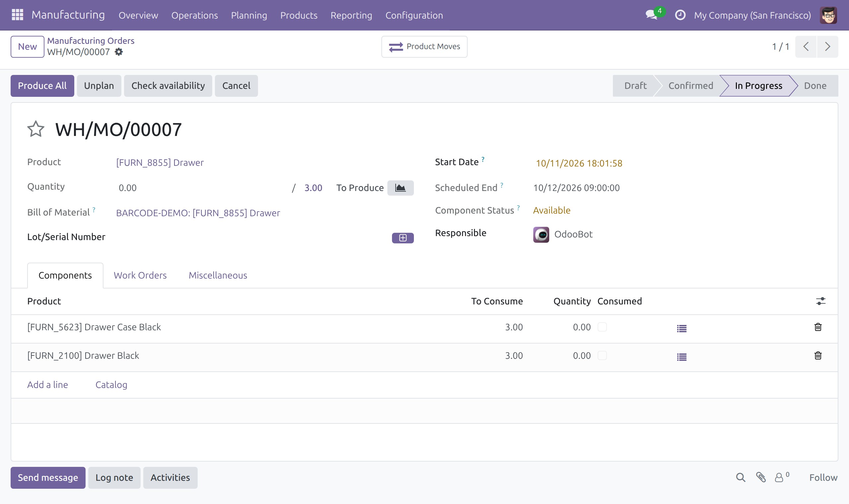849x504 pixels.
Task: Click the gear actions icon near WH/MO/00007
Action: [x=118, y=52]
